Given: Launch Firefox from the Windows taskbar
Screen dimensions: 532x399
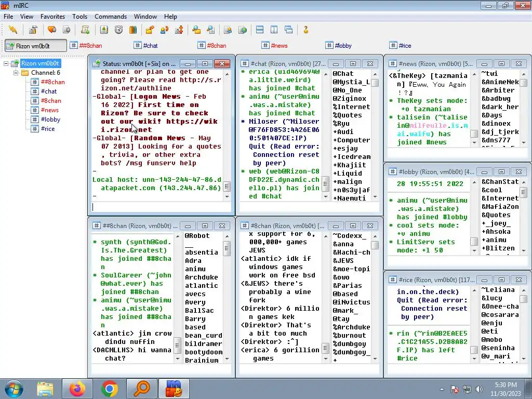Looking at the screenshot, I should (x=77, y=389).
